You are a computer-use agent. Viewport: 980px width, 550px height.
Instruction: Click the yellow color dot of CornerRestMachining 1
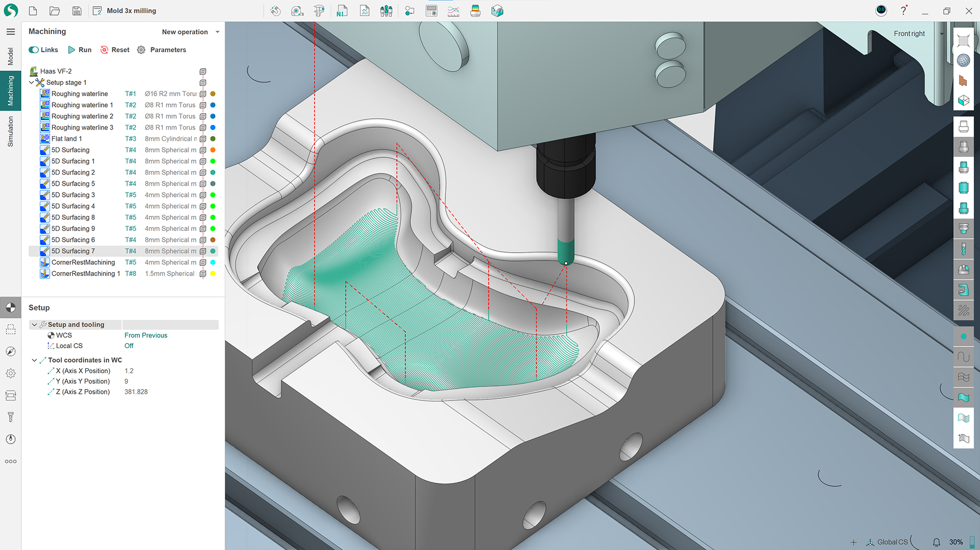[x=212, y=274]
